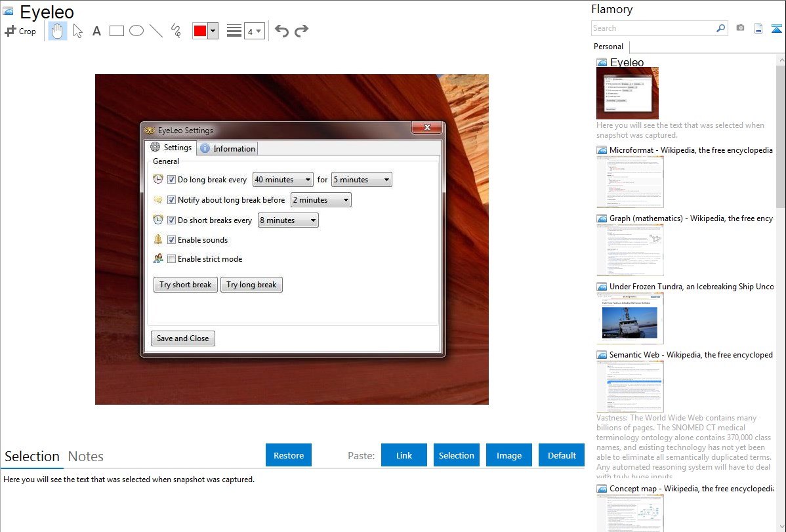The width and height of the screenshot is (786, 532).
Task: Click the gear icon on Settings tab
Action: (x=155, y=147)
